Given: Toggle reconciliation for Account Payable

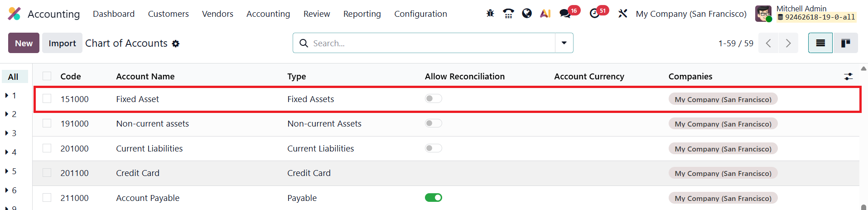Looking at the screenshot, I should 433,198.
